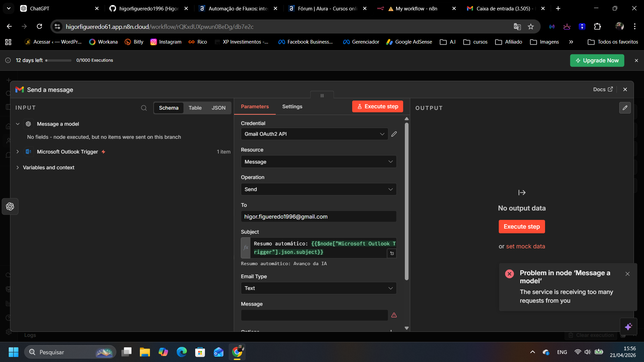
Task: Click the pencil icon to edit credential
Action: coord(394,134)
